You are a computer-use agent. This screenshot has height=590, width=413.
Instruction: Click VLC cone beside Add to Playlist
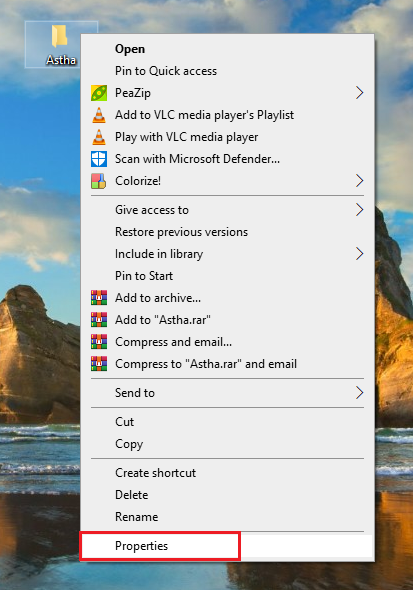pyautogui.click(x=99, y=115)
